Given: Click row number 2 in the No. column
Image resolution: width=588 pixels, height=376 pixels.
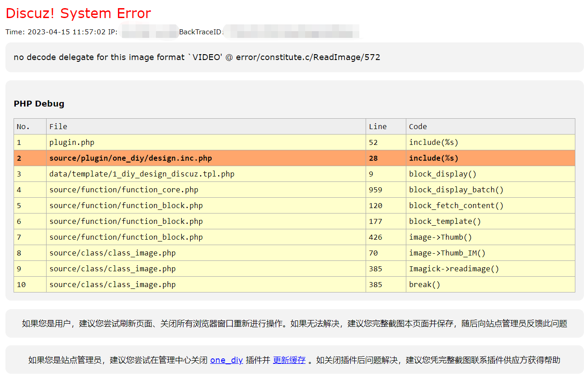Looking at the screenshot, I should coord(30,158).
